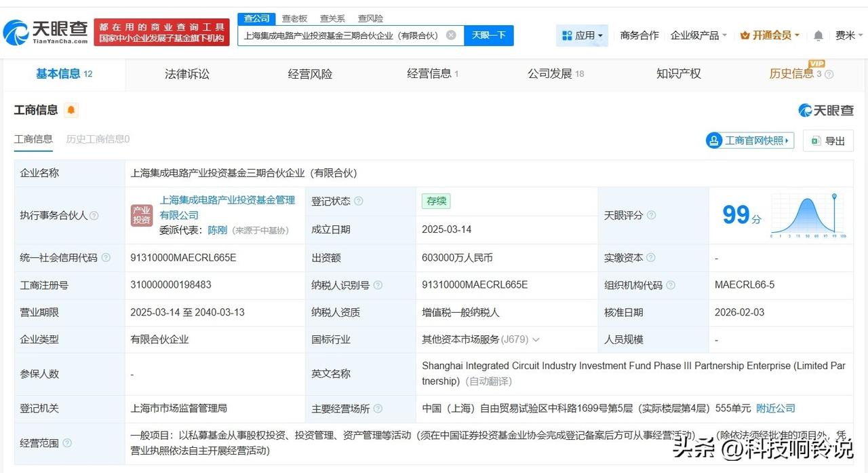This screenshot has width=868, height=473.
Task: Select the 查公司 search tab
Action: [x=257, y=18]
